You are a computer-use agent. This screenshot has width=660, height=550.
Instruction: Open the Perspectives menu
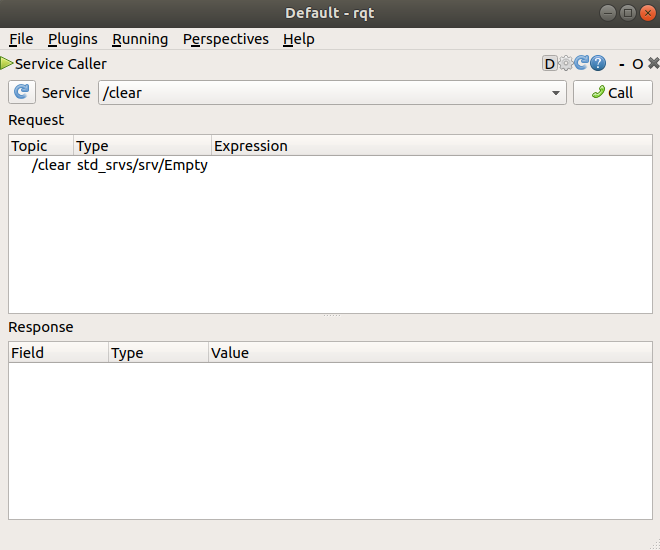(x=226, y=39)
